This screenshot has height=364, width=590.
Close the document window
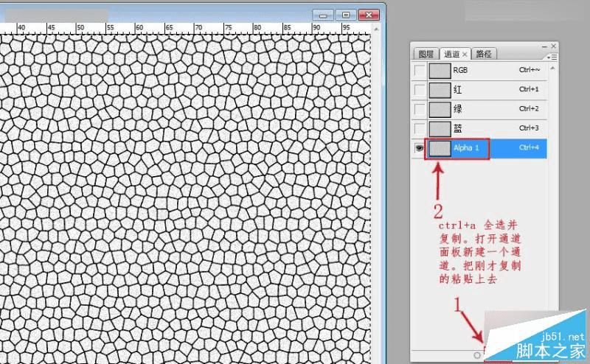(x=369, y=15)
